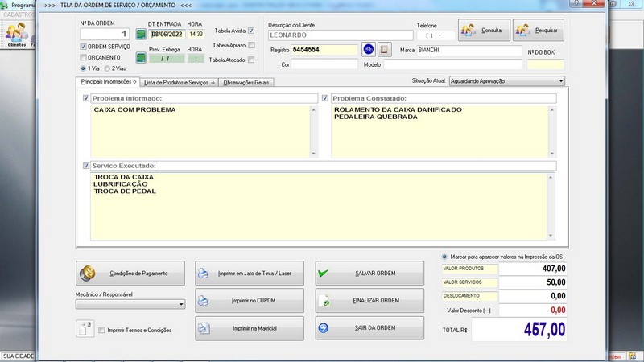Click the Registro field
The width and height of the screenshot is (644, 362).
pyautogui.click(x=324, y=50)
